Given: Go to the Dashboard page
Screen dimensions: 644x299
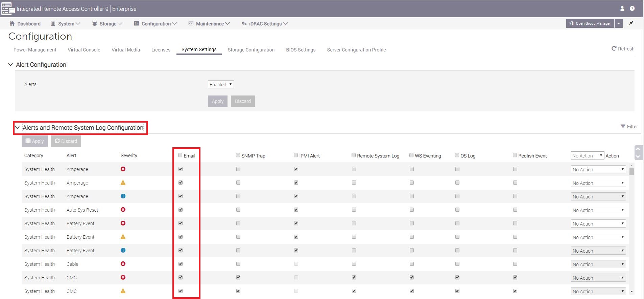Looking at the screenshot, I should pos(25,24).
